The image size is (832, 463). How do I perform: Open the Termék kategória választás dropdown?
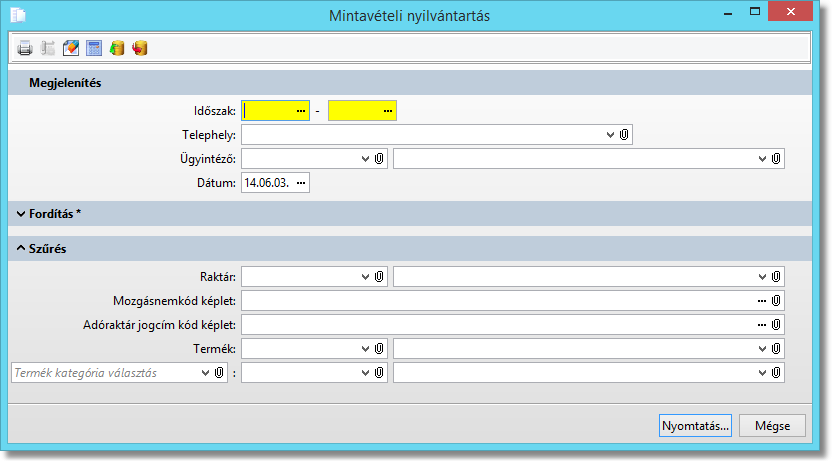click(205, 372)
